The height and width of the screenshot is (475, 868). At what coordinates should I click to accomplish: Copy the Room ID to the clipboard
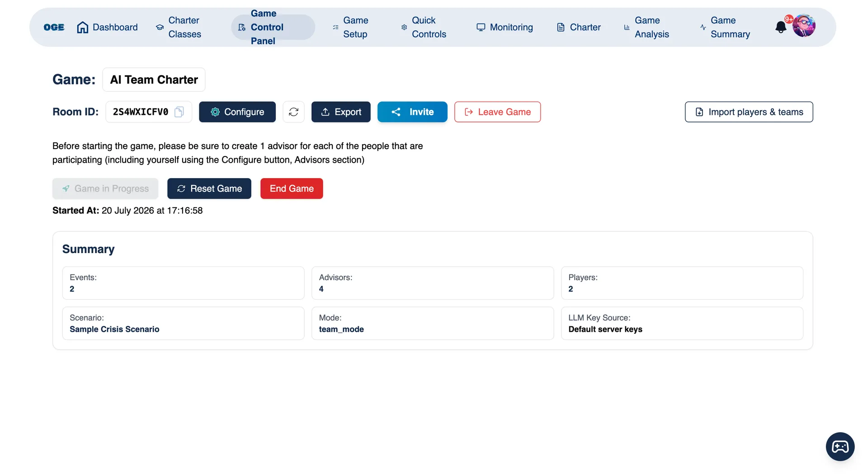(179, 112)
